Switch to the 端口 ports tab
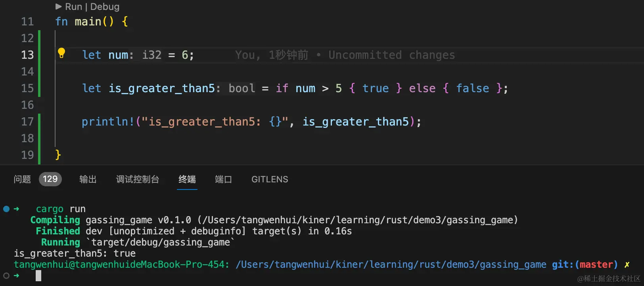 tap(223, 179)
